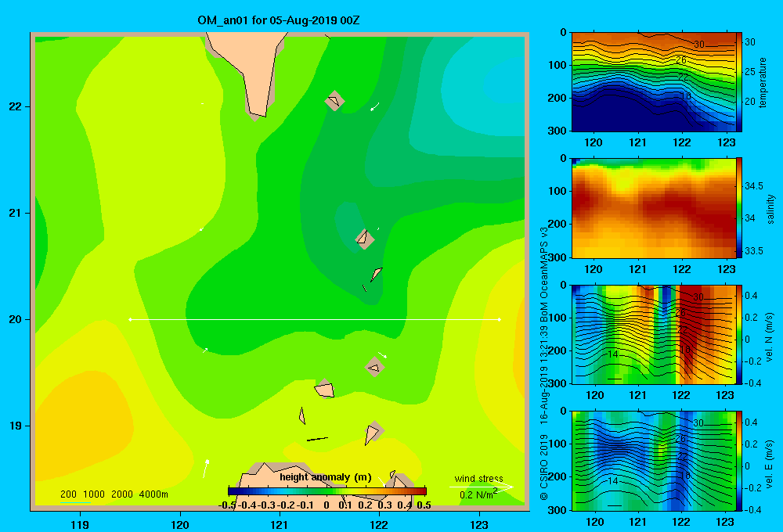Screen dimensions: 783x532
Task: Select the northward velocity section plot
Action: tap(653, 335)
